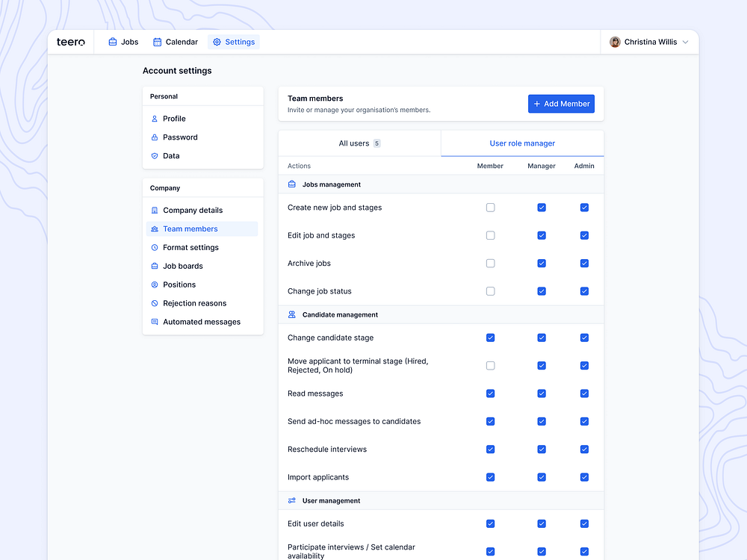Uncheck Reschedule interviews for Manager

[541, 449]
